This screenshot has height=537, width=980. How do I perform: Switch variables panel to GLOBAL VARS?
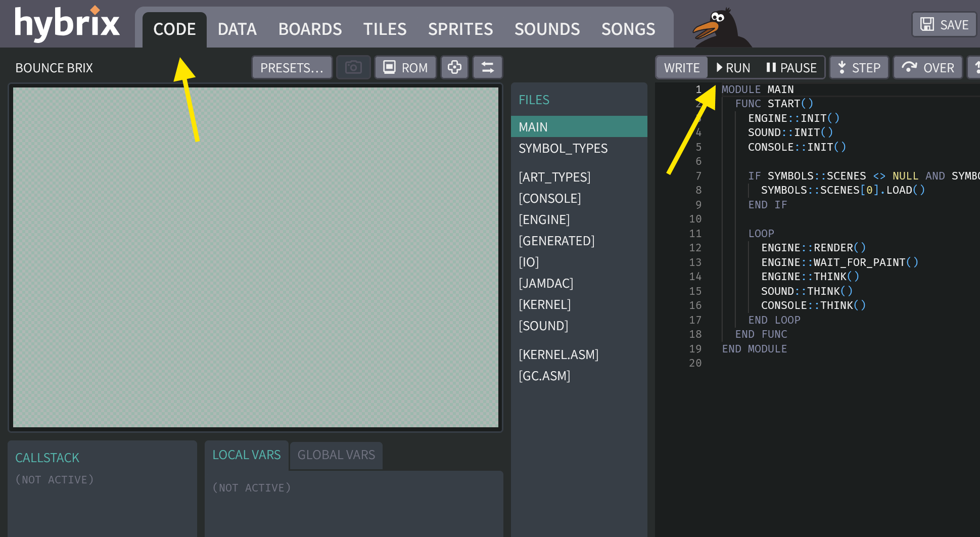click(336, 455)
